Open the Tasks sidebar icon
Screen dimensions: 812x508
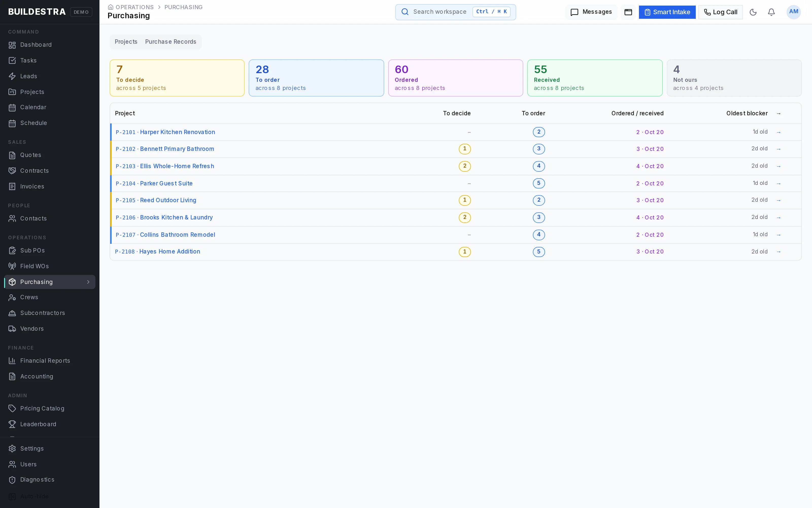(x=12, y=60)
